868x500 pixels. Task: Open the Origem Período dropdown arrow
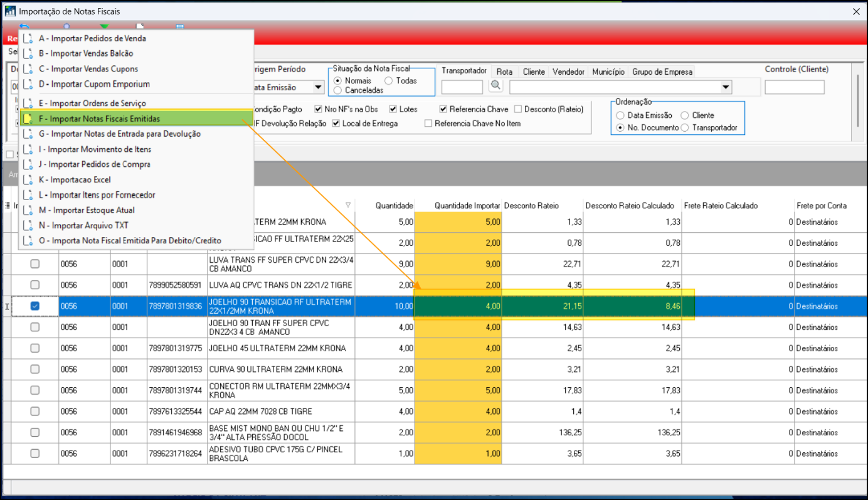tap(318, 87)
